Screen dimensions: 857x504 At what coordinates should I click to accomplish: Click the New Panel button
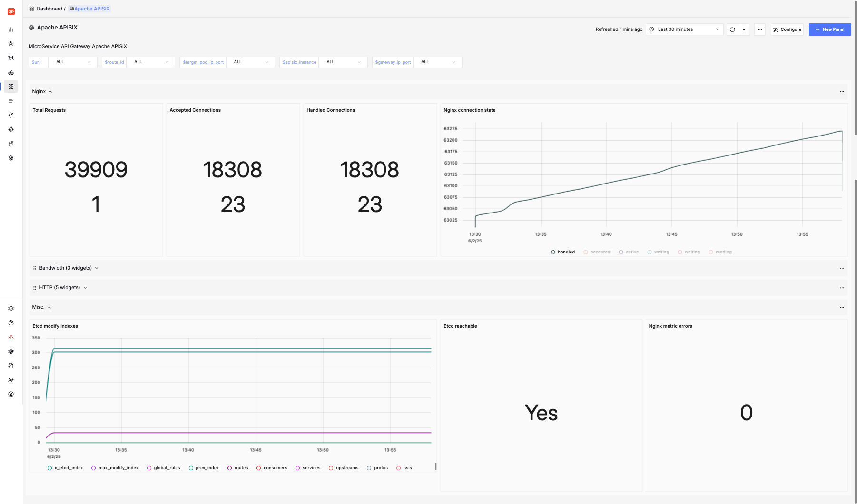(830, 29)
